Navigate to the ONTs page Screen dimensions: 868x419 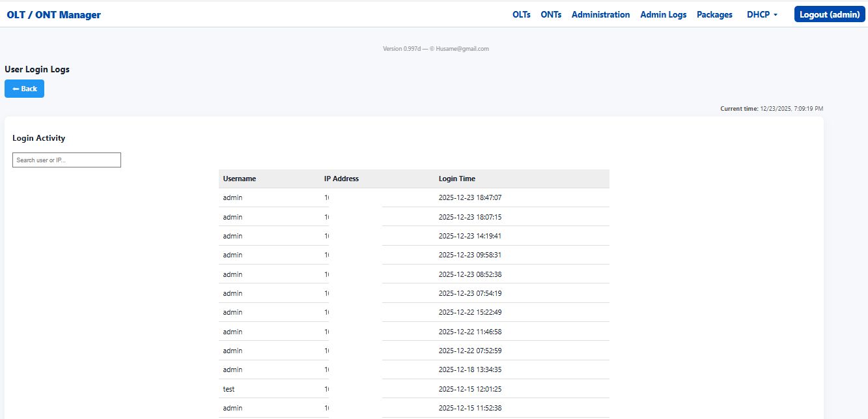tap(551, 14)
